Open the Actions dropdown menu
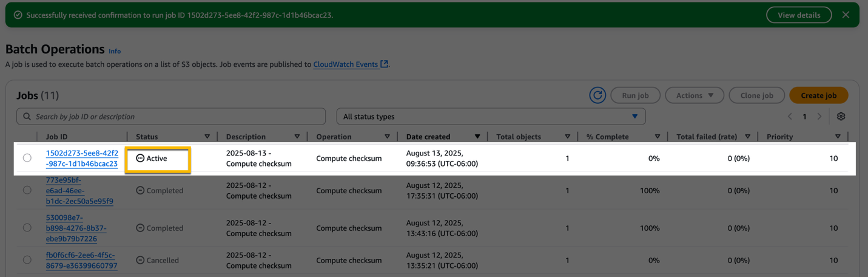Viewport: 868px width, 277px height. coord(695,95)
